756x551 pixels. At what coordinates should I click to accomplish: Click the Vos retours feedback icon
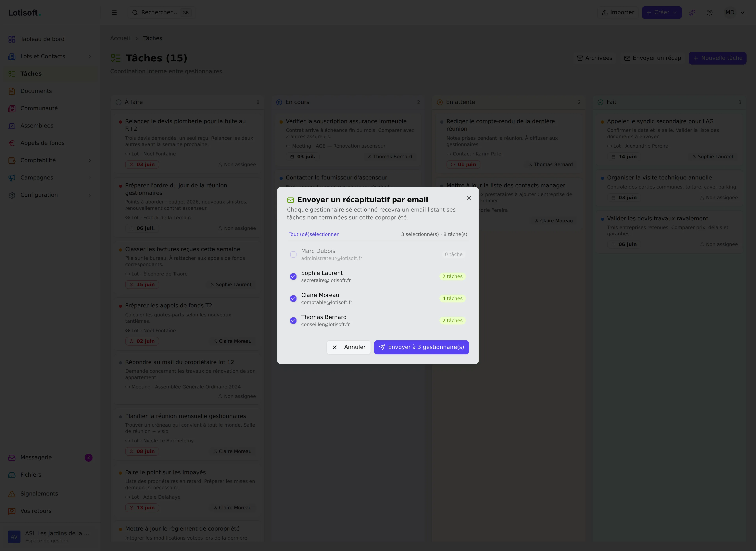[x=12, y=511]
